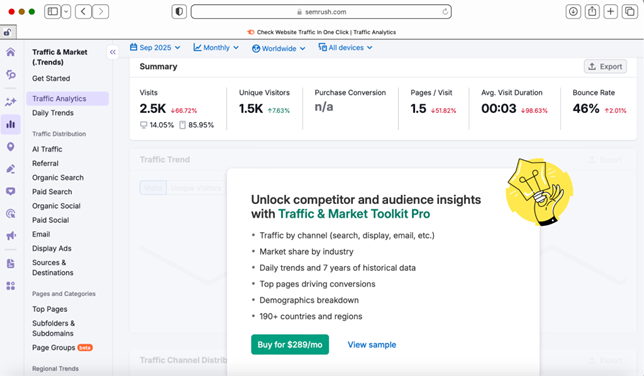Open the megaphone icon in left rail
The width and height of the screenshot is (644, 376).
(x=11, y=235)
